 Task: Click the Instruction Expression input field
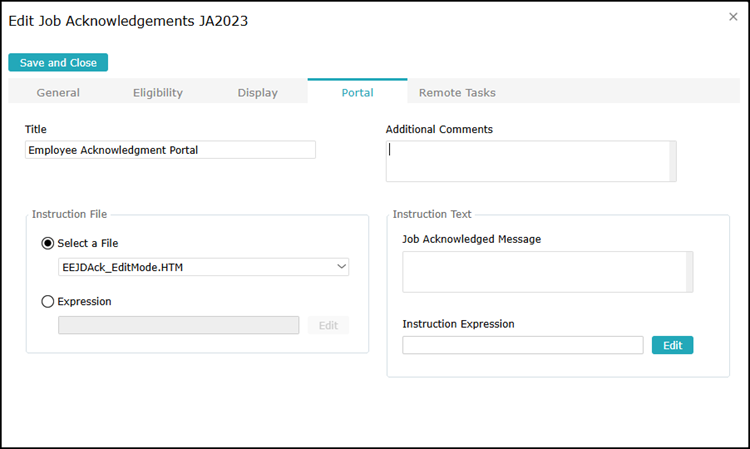tap(522, 345)
